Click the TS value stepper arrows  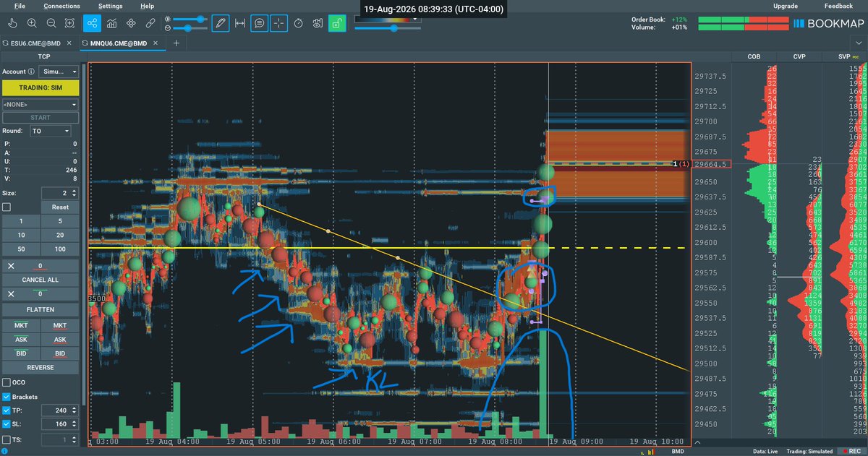[x=73, y=439]
